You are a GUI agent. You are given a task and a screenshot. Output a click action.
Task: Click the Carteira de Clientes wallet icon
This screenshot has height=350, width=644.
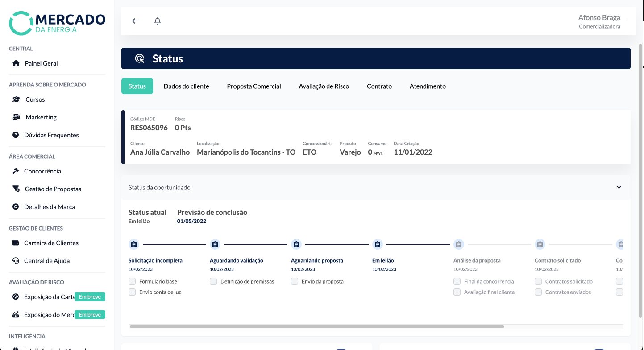(x=16, y=243)
